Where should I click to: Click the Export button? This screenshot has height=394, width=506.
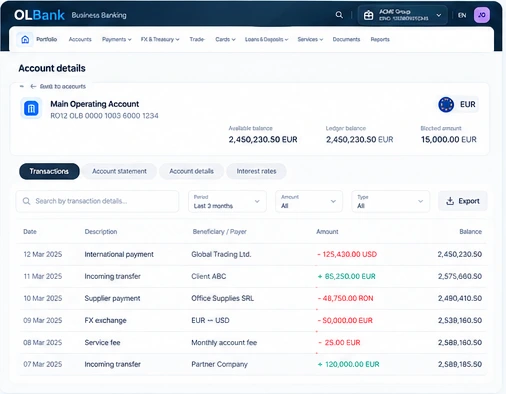[463, 201]
